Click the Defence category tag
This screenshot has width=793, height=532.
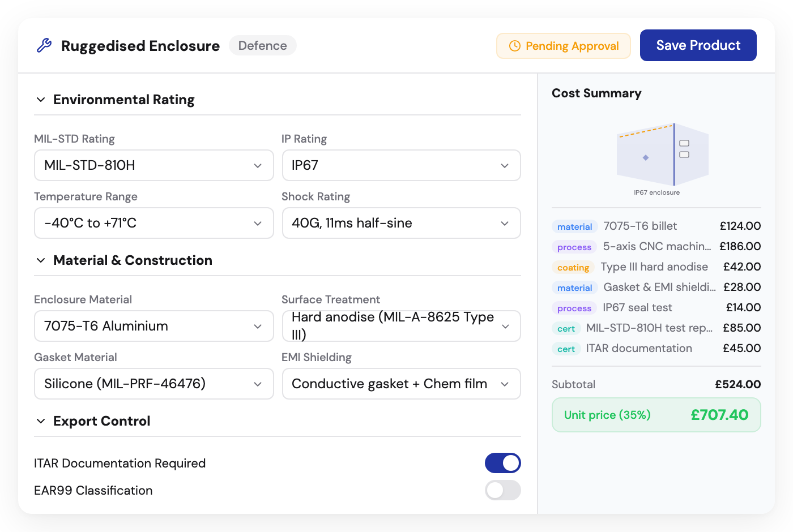click(262, 45)
